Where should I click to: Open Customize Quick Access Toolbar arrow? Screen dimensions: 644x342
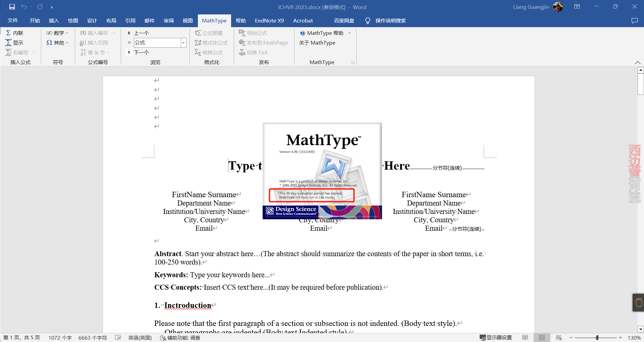[52, 7]
